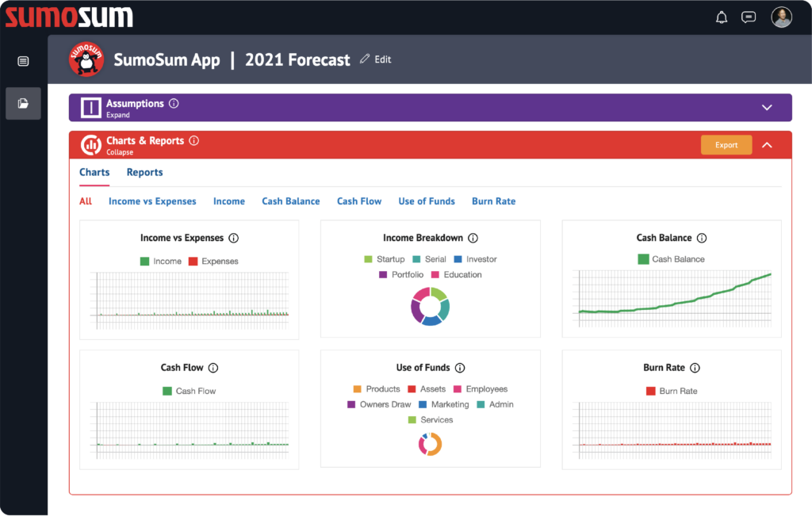812x516 pixels.
Task: Toggle the Burn Rate legend item
Action: [x=672, y=392]
